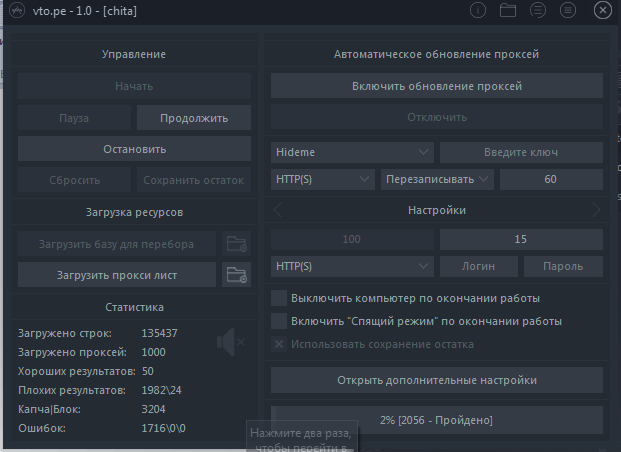Click Включить обновление проксей button

click(436, 86)
